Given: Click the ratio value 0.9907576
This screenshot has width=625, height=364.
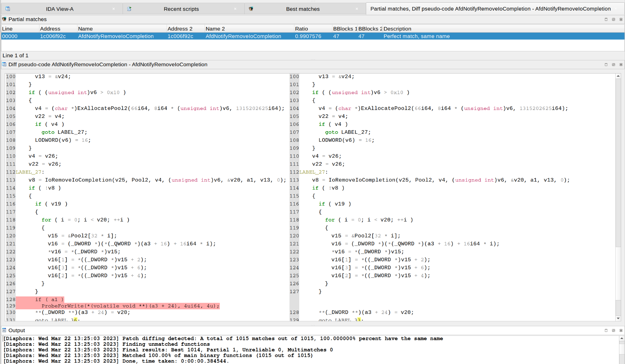Looking at the screenshot, I should coord(308,36).
